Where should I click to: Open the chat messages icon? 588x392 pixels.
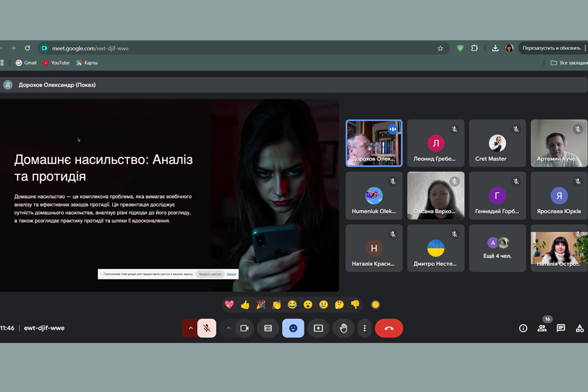pos(561,328)
